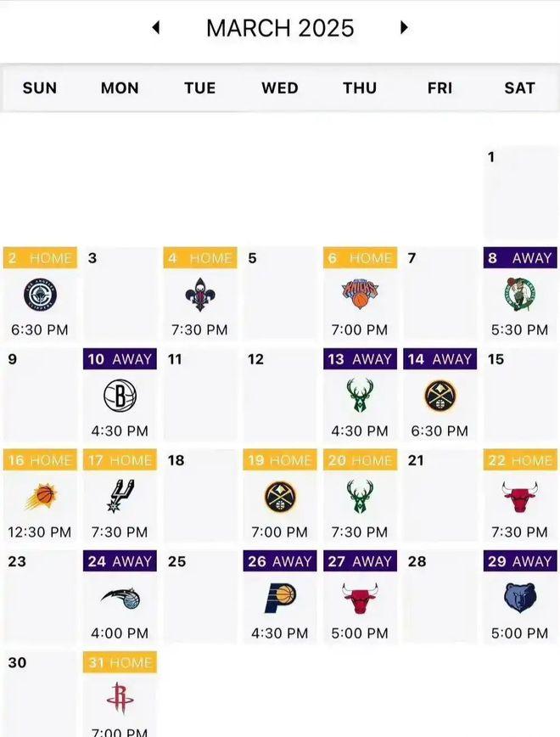Viewport: 560px width, 737px height.
Task: Open Grizzlies logo on March 29
Action: [520, 598]
